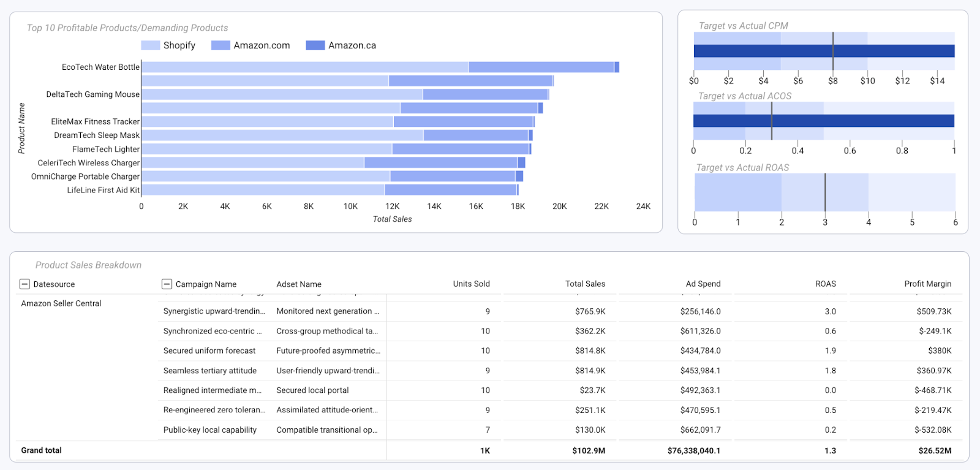
Task: Sort table by Total Sales header
Action: pyautogui.click(x=584, y=284)
